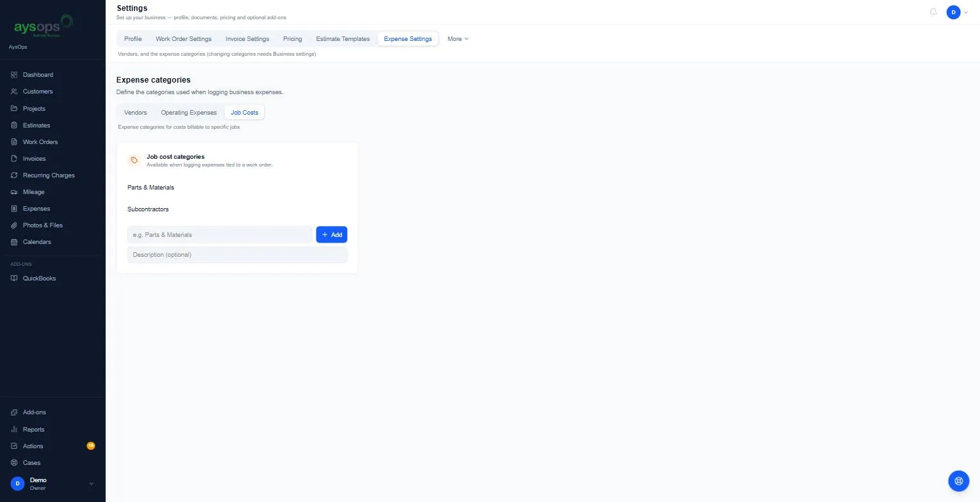This screenshot has width=980, height=502.
Task: Open the help chat bubble icon
Action: pos(959,481)
